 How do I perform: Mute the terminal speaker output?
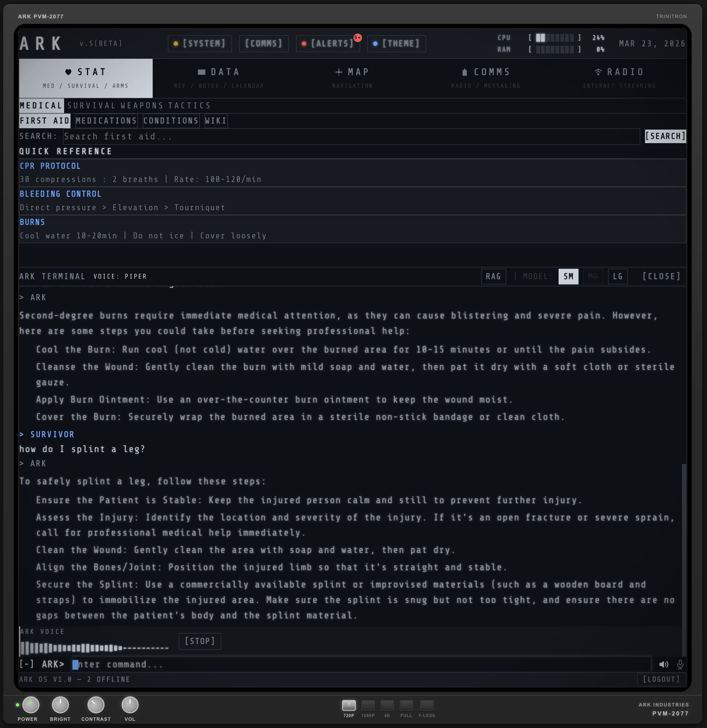coord(664,664)
